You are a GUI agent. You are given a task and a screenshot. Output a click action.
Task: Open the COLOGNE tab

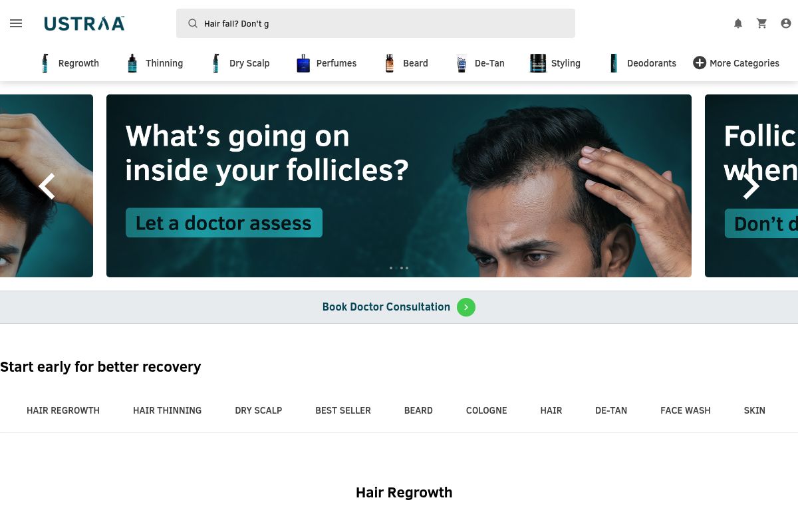486,410
